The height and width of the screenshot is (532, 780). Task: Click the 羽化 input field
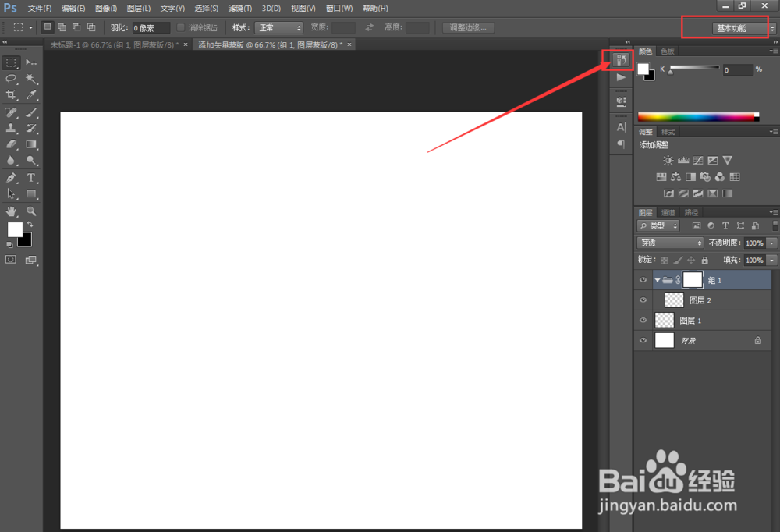(151, 28)
